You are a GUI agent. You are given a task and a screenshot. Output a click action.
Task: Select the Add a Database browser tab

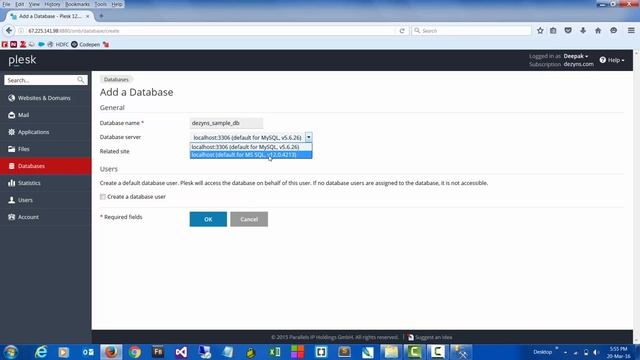click(50, 16)
